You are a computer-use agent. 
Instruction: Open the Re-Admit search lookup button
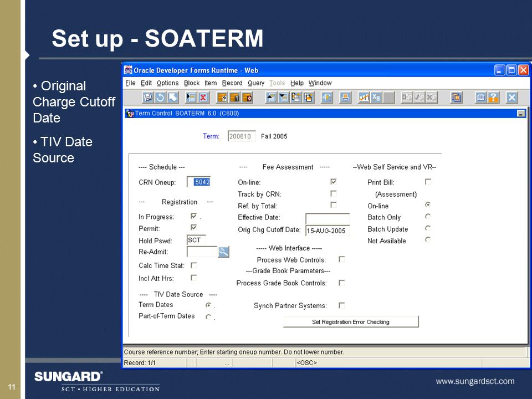point(223,252)
